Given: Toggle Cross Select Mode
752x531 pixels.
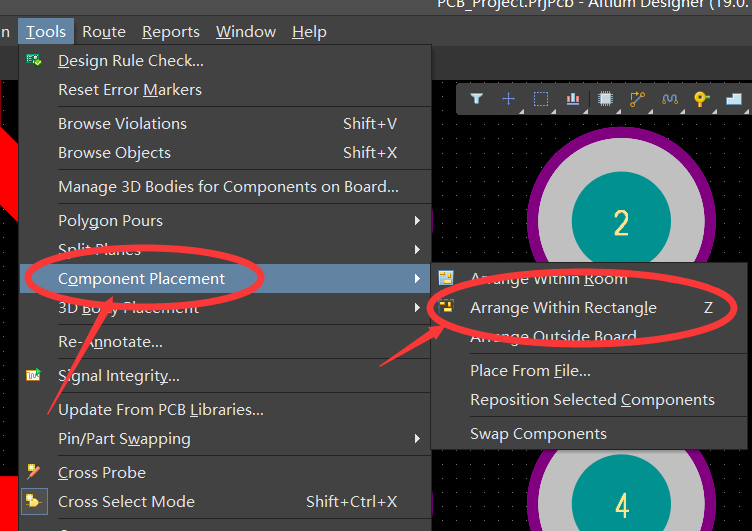Looking at the screenshot, I should coord(225,502).
